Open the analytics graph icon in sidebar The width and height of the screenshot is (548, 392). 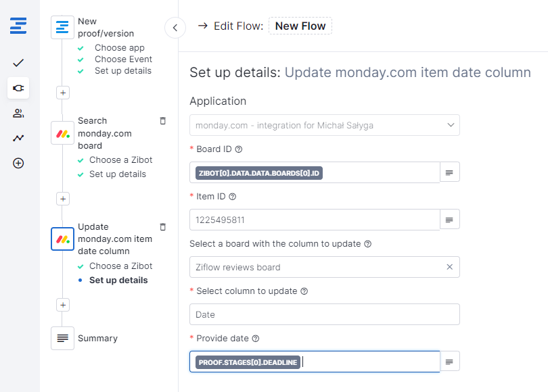pos(18,138)
